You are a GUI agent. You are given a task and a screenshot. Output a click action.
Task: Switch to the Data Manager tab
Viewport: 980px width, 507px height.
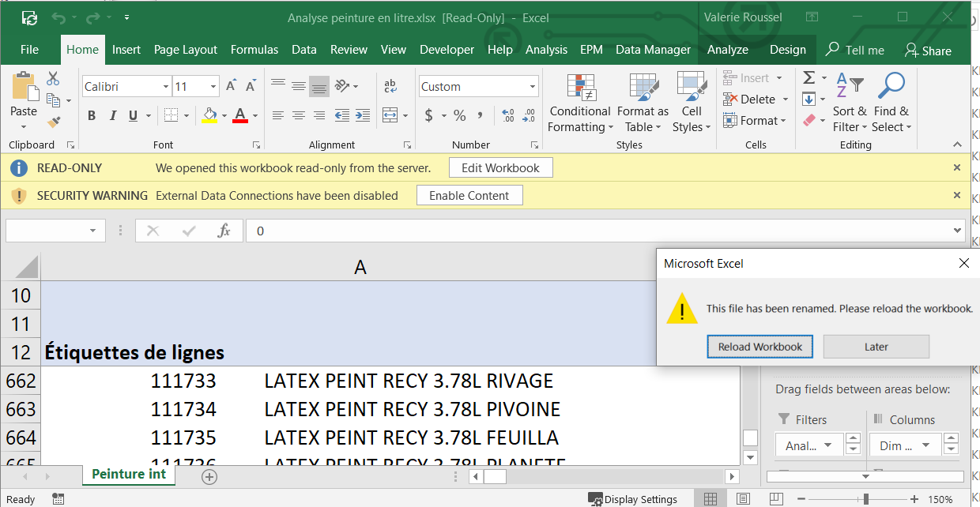[654, 50]
